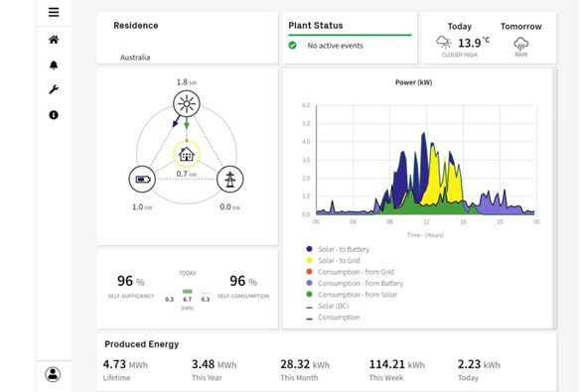
Task: Click the 3.48 MWh This Year value
Action: (x=215, y=364)
